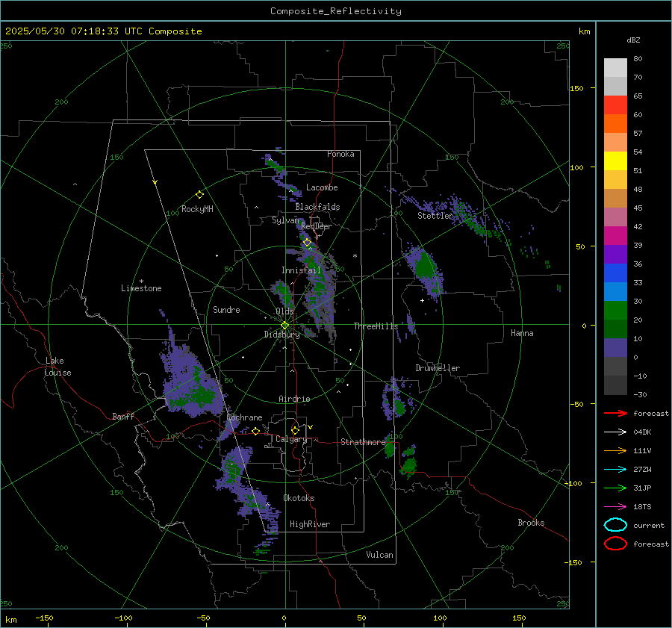Click the 2025/05/30 07:18:33 UTC timestamp
Viewport: 672px width, 628px height.
[74, 31]
